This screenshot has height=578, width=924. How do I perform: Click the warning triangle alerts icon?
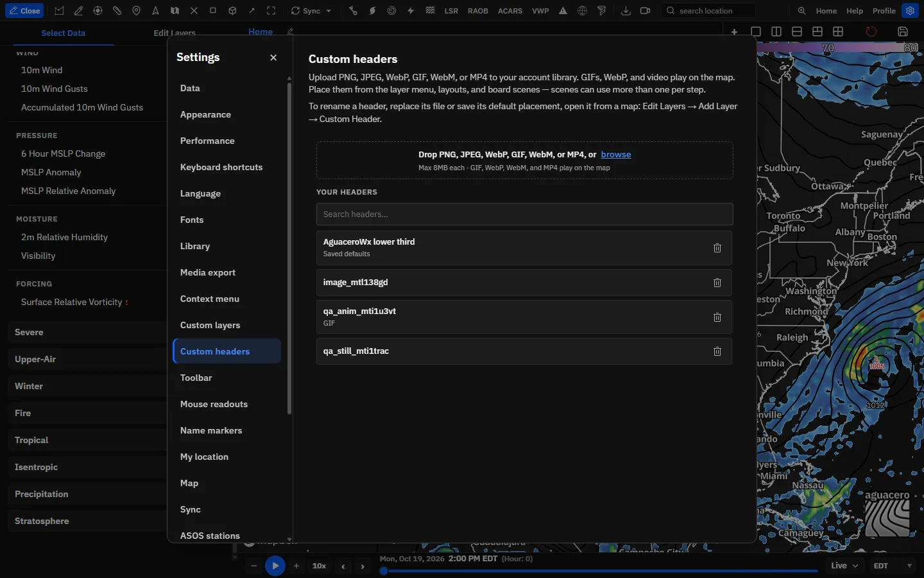tap(563, 11)
